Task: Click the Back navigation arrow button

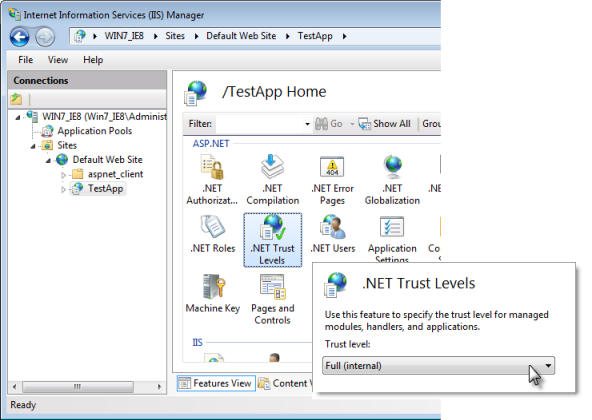Action: click(x=19, y=37)
